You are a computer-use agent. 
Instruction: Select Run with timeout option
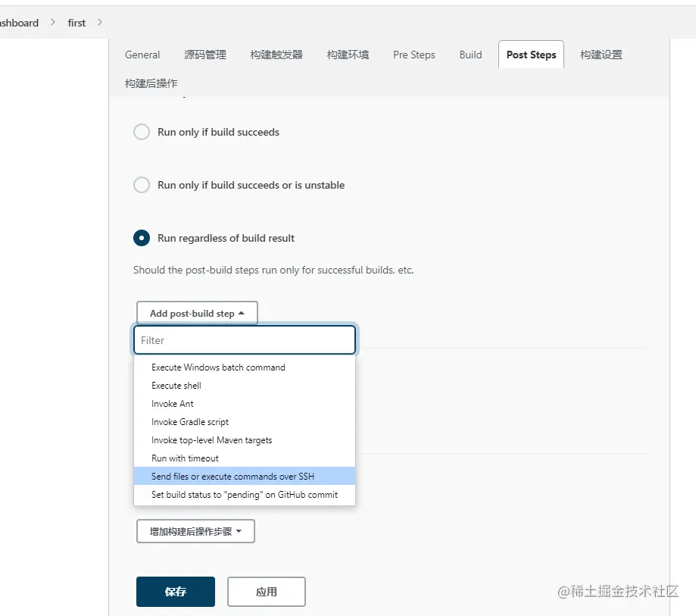245,458
